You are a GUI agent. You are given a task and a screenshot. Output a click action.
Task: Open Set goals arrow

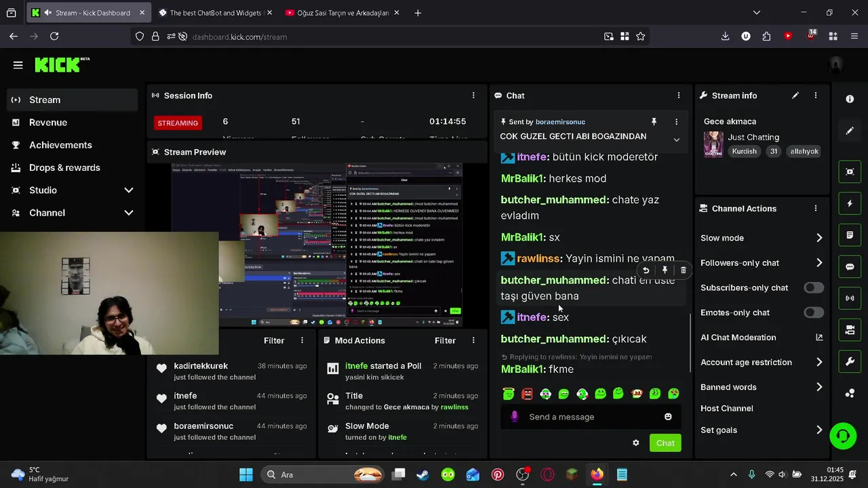coord(819,430)
